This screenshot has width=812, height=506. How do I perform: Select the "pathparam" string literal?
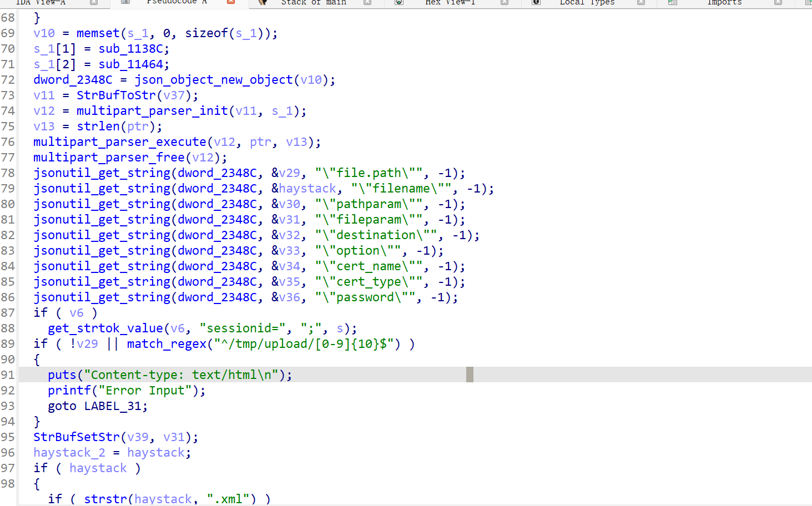(x=369, y=204)
